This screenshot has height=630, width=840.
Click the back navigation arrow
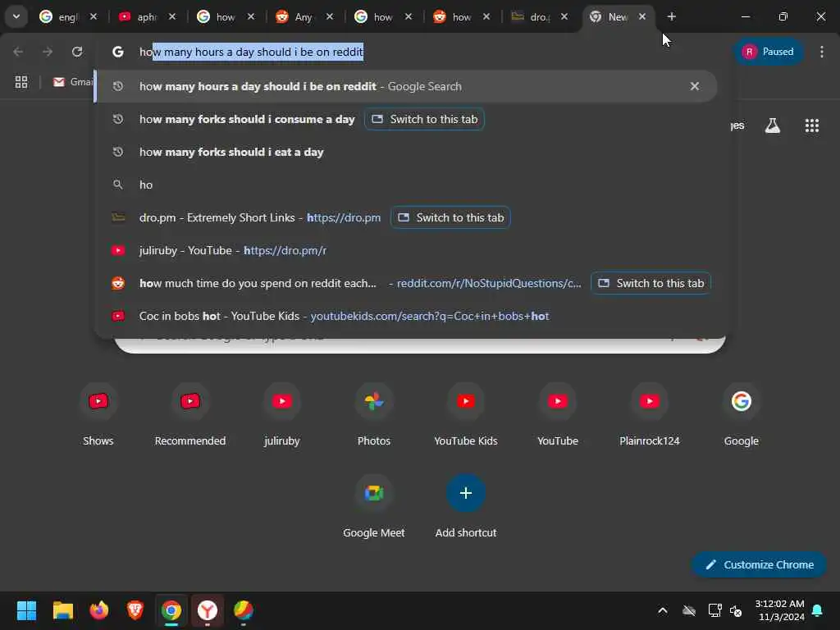[x=18, y=52]
